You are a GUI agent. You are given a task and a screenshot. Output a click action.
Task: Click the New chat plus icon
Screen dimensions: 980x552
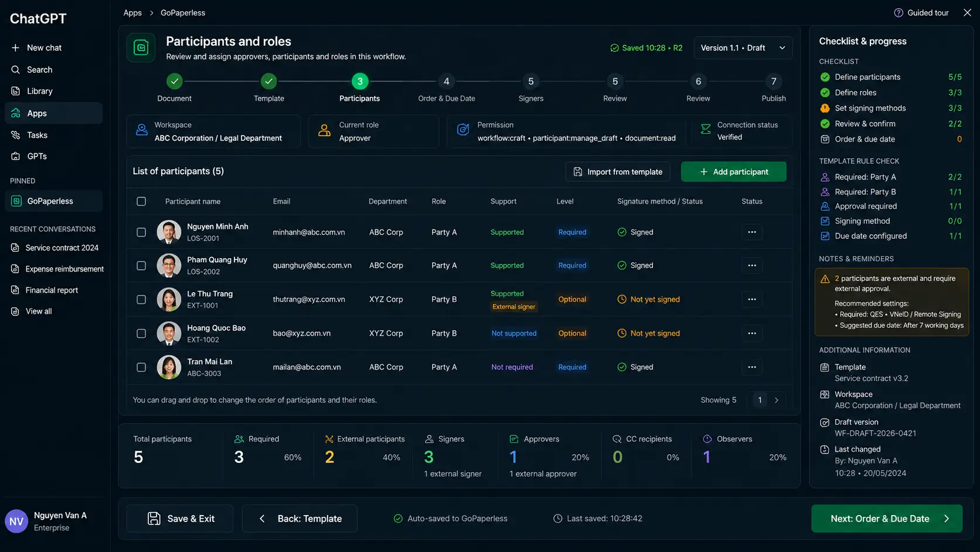click(x=15, y=48)
